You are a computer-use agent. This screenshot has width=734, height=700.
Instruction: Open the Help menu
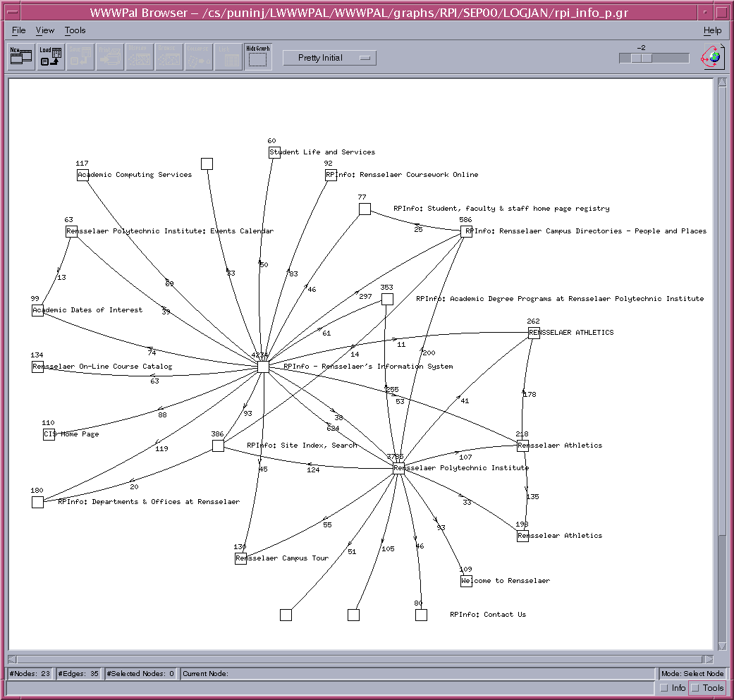pyautogui.click(x=712, y=30)
